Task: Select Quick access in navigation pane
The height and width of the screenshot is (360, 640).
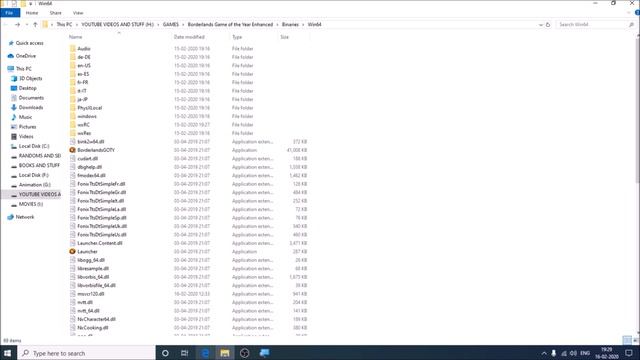Action: point(29,43)
